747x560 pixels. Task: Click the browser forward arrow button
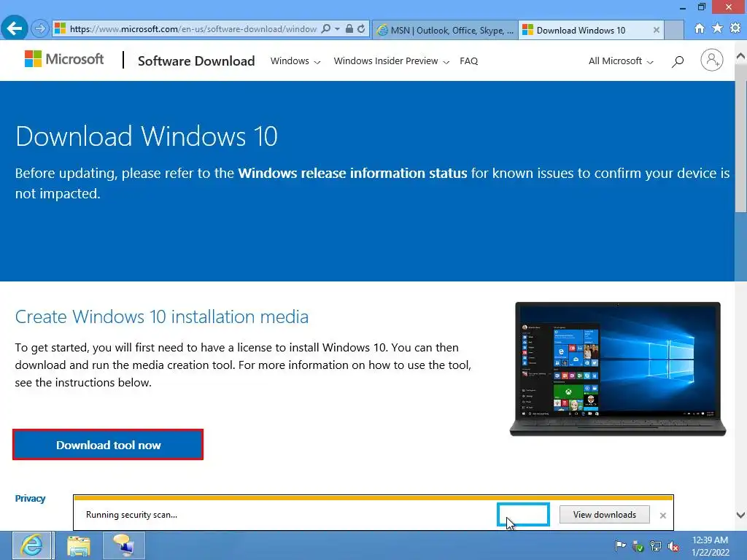click(x=41, y=29)
